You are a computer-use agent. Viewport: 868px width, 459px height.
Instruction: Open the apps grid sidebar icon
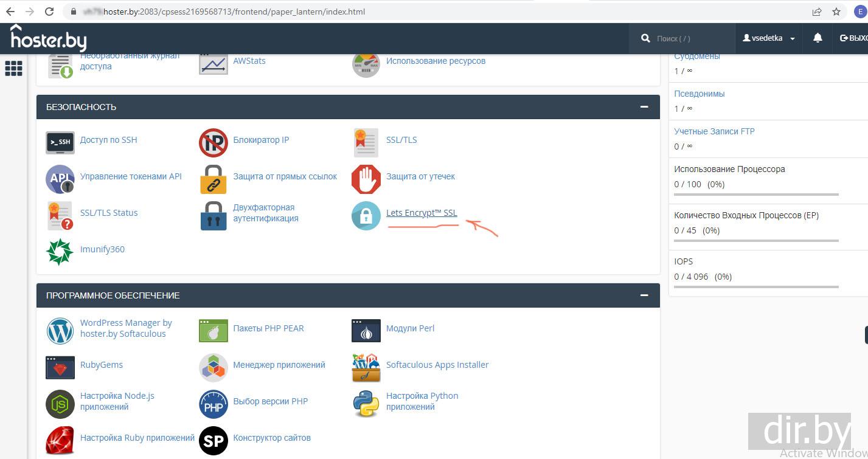13,68
